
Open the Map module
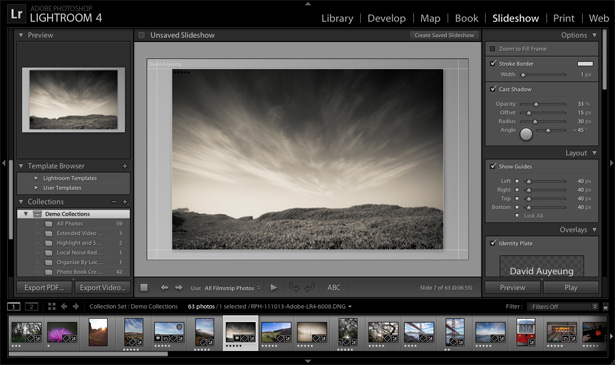(430, 18)
